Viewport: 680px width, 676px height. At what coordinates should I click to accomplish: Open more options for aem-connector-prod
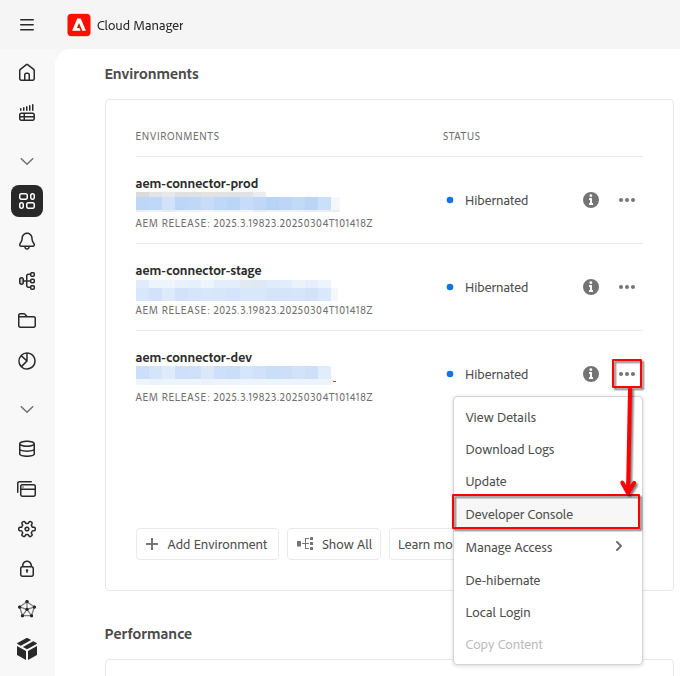pos(627,200)
